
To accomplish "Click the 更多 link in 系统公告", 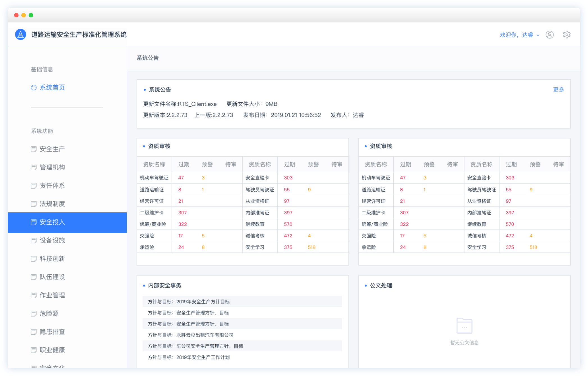I will tap(558, 90).
